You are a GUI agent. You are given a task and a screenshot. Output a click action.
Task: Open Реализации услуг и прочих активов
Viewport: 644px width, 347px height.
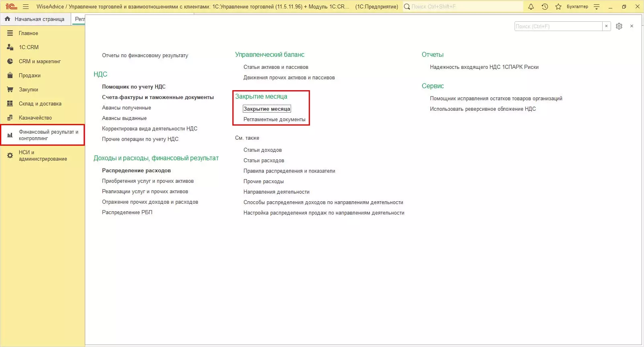145,191
